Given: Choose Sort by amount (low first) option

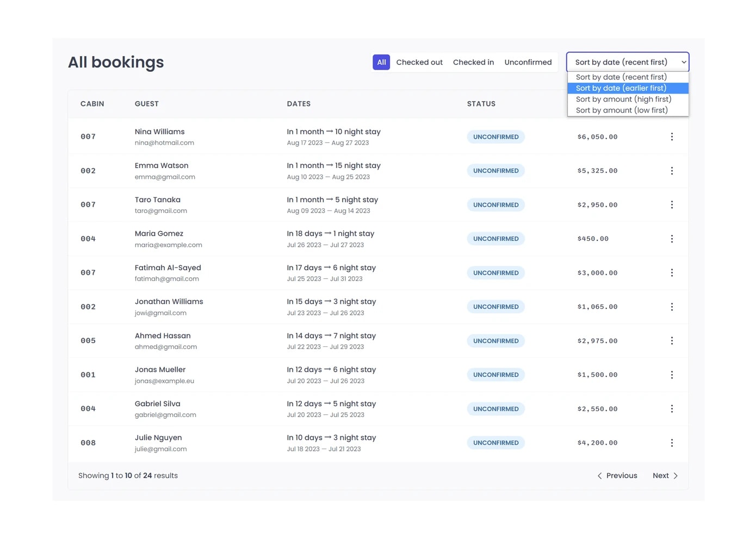Looking at the screenshot, I should click(x=628, y=110).
